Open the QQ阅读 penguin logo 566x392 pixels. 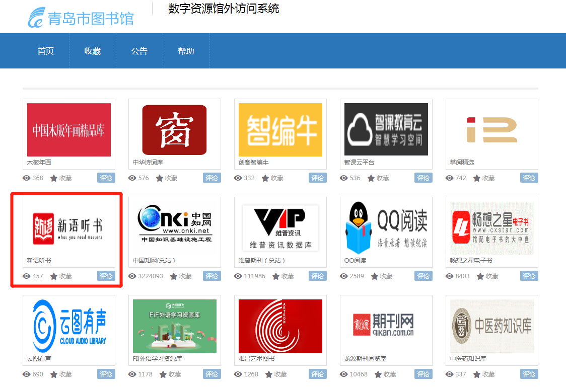(386, 227)
